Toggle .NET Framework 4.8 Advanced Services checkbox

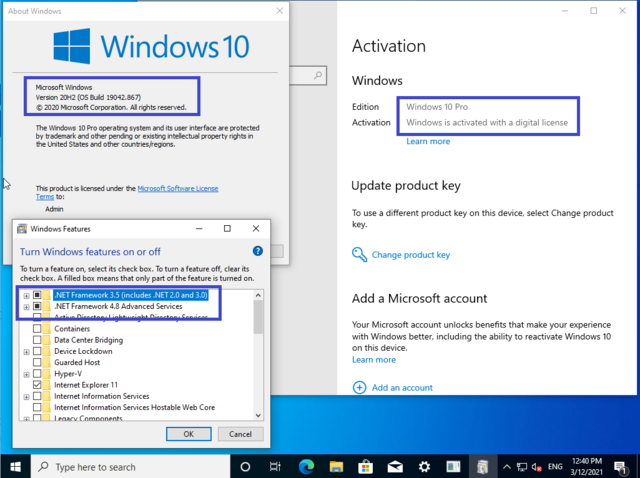(37, 306)
